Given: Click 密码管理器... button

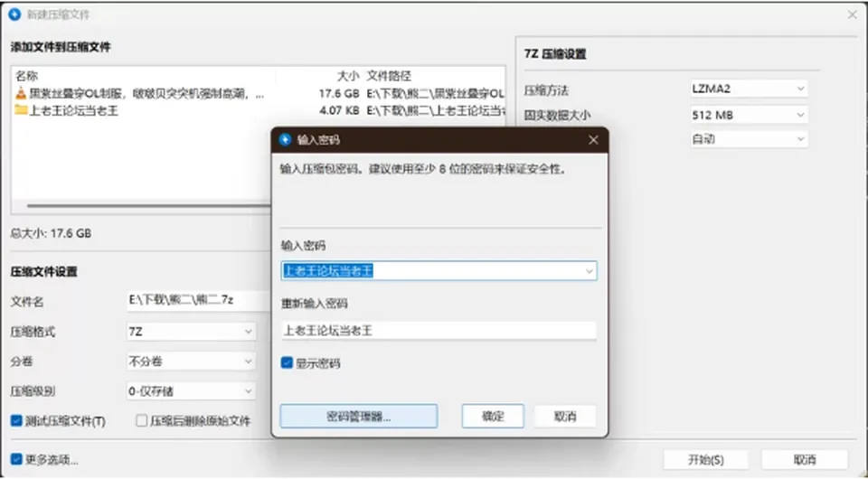Looking at the screenshot, I should [x=359, y=416].
